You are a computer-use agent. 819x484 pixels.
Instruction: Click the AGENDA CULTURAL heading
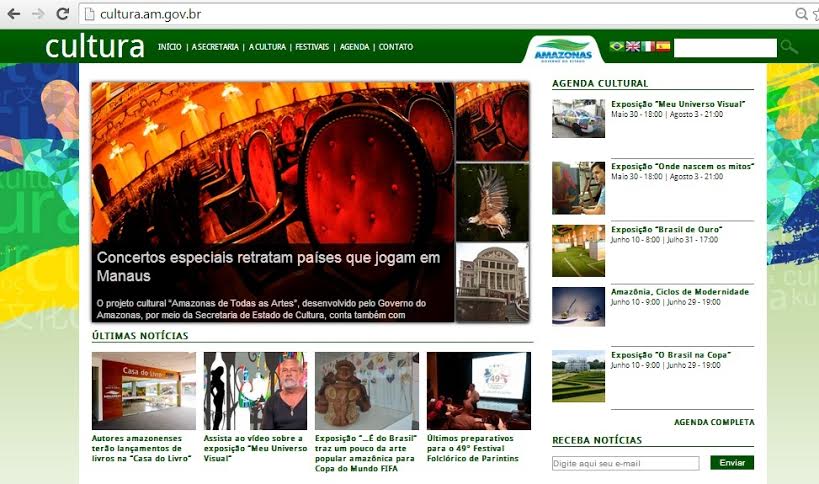600,83
